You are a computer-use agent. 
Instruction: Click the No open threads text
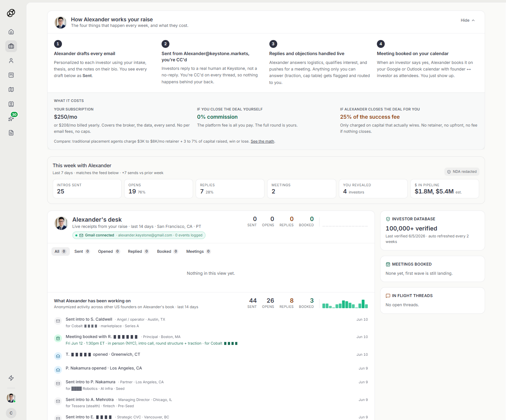pyautogui.click(x=402, y=305)
